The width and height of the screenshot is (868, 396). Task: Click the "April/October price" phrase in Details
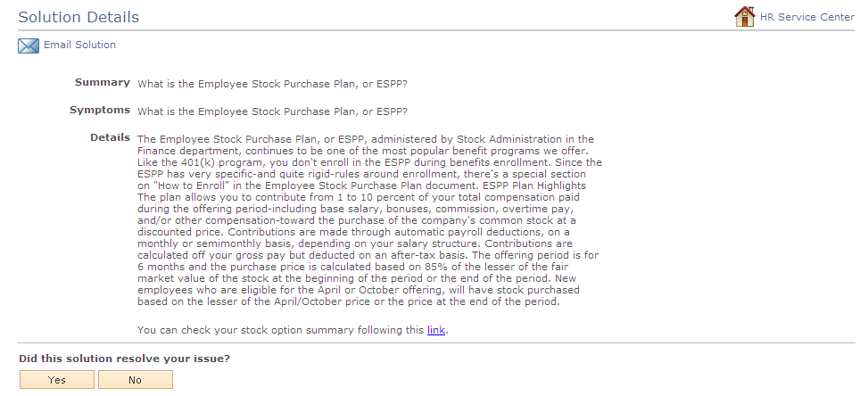tap(322, 301)
